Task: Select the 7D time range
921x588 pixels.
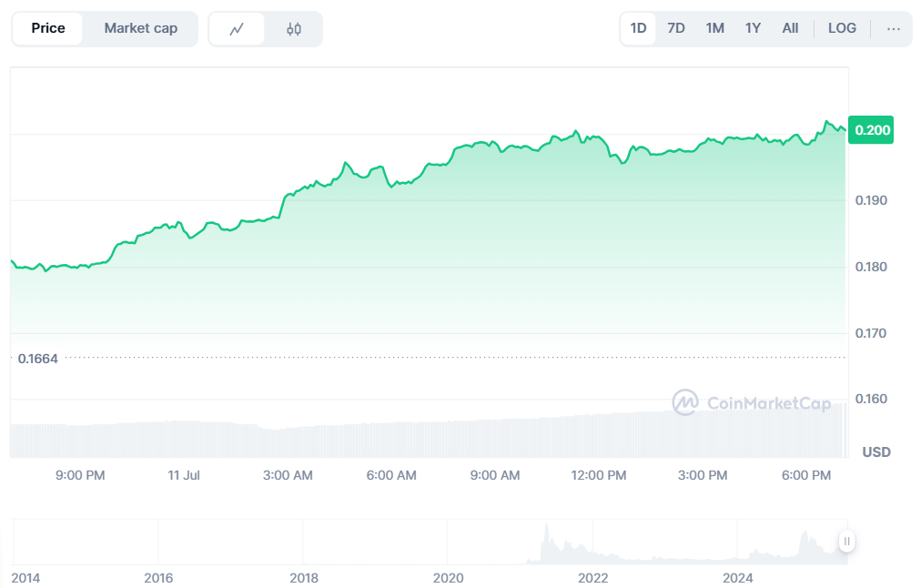Action: pyautogui.click(x=675, y=29)
